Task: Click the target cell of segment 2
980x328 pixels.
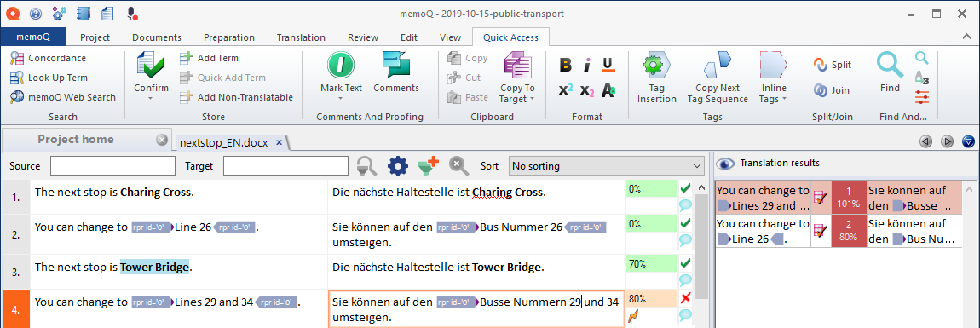Action: pos(476,234)
